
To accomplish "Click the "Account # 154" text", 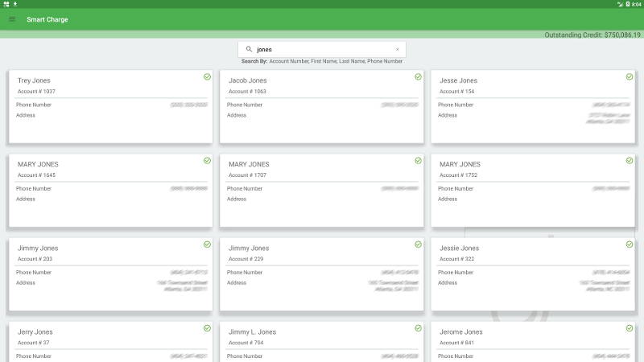I will (456, 92).
